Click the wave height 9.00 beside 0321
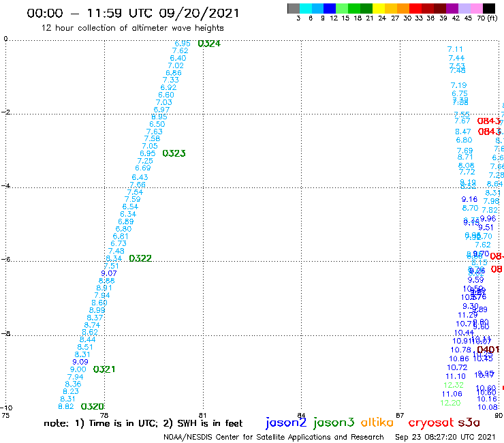 (x=78, y=369)
